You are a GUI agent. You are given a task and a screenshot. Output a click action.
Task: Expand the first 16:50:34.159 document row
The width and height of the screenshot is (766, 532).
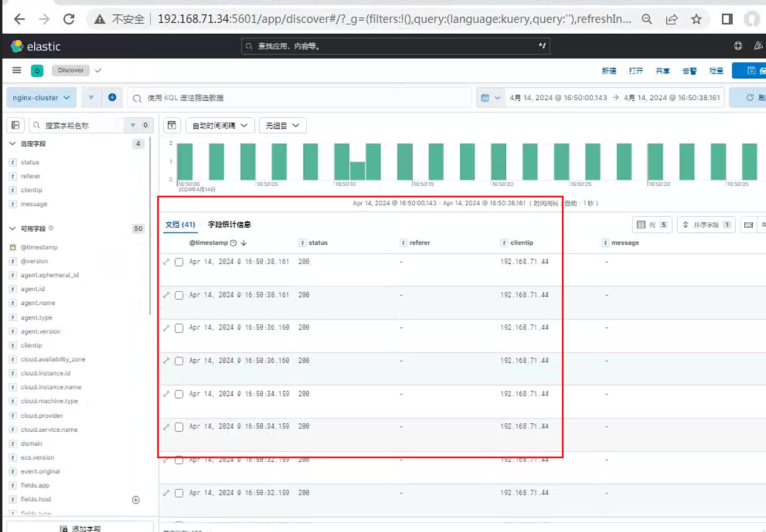click(x=166, y=394)
